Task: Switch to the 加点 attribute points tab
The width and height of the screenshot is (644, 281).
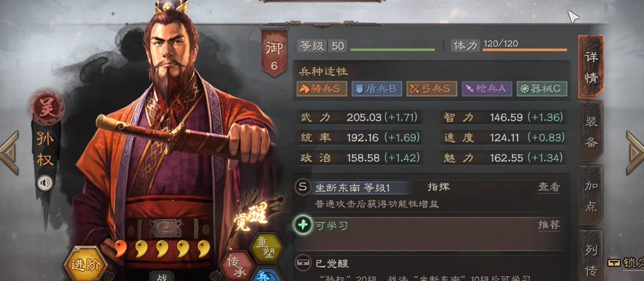Action: point(590,196)
